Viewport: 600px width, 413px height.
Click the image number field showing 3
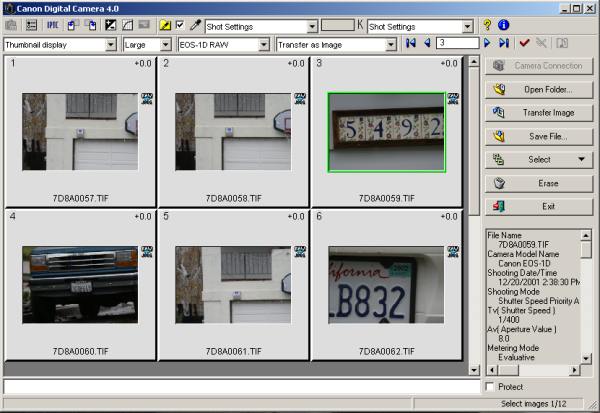pyautogui.click(x=457, y=43)
